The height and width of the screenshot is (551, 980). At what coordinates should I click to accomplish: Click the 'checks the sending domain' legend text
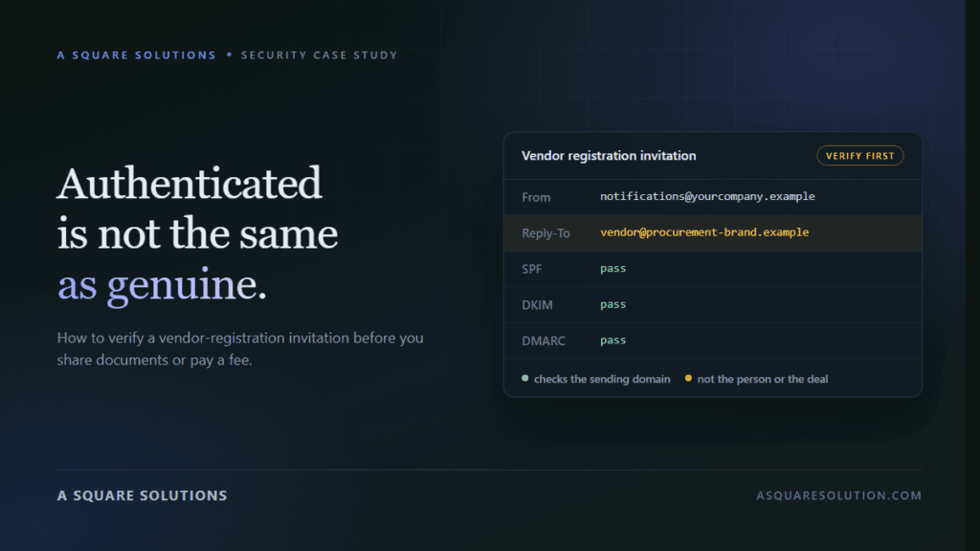[602, 379]
